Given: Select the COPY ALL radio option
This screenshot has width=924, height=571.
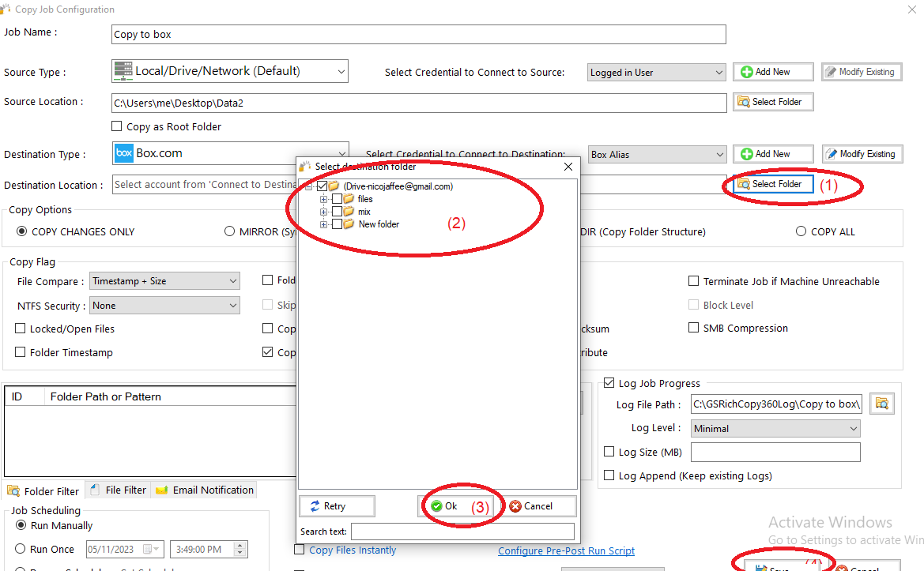Looking at the screenshot, I should pyautogui.click(x=801, y=231).
